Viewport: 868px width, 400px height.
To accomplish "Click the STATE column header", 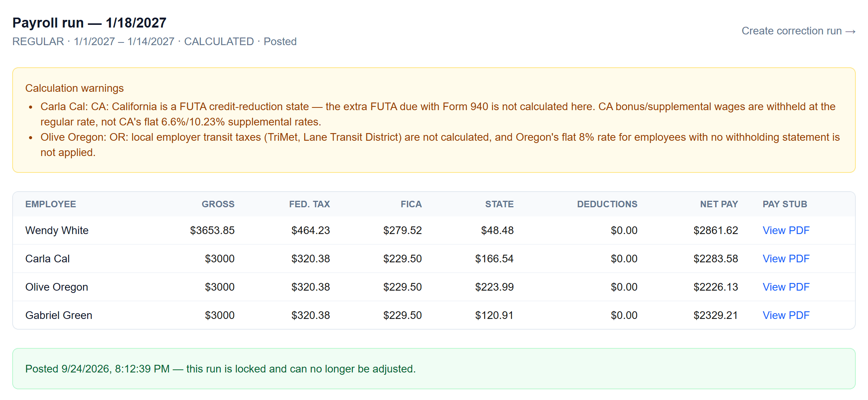I will point(499,204).
